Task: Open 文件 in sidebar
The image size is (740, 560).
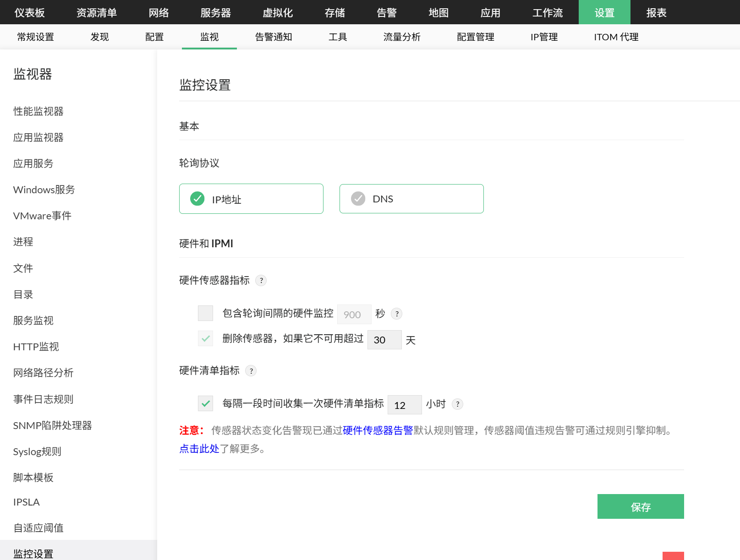Action: tap(23, 268)
